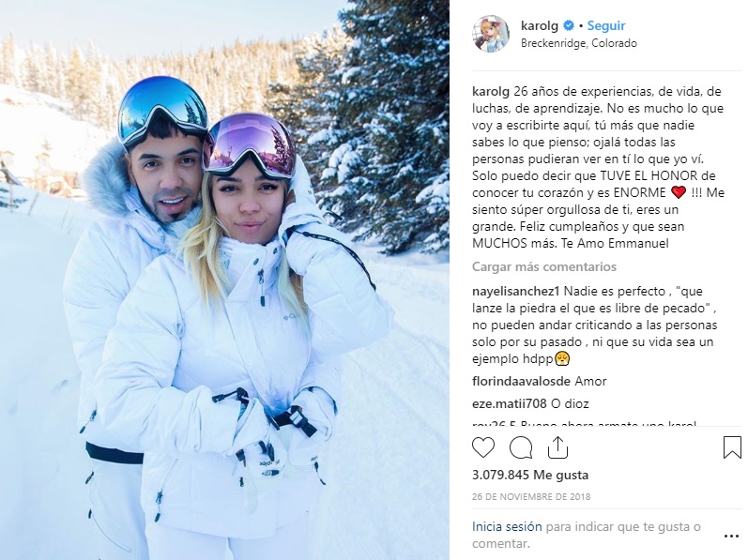
Task: Like the post with the heart icon
Action: 483,447
